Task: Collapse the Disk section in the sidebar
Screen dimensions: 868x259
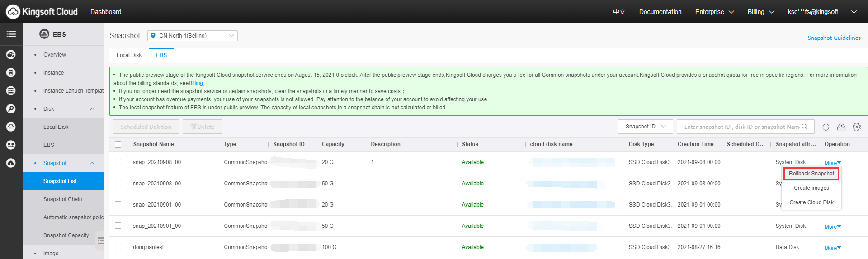Action: 92,109
